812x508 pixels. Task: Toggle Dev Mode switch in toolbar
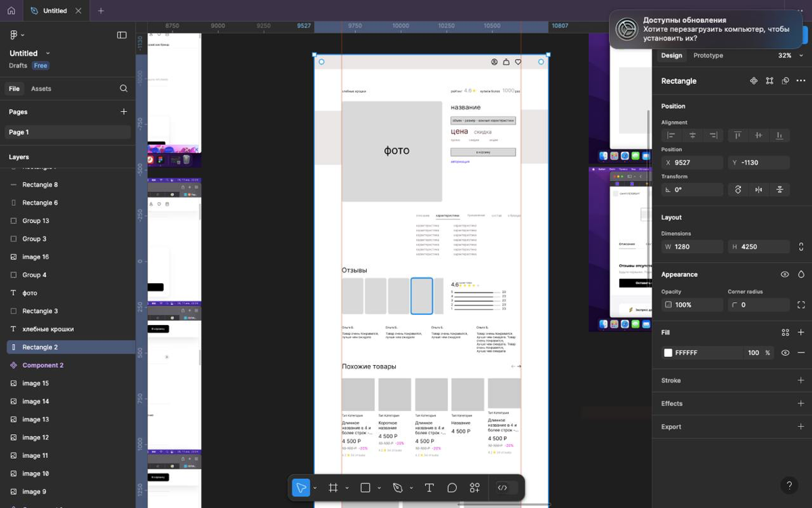click(x=507, y=488)
